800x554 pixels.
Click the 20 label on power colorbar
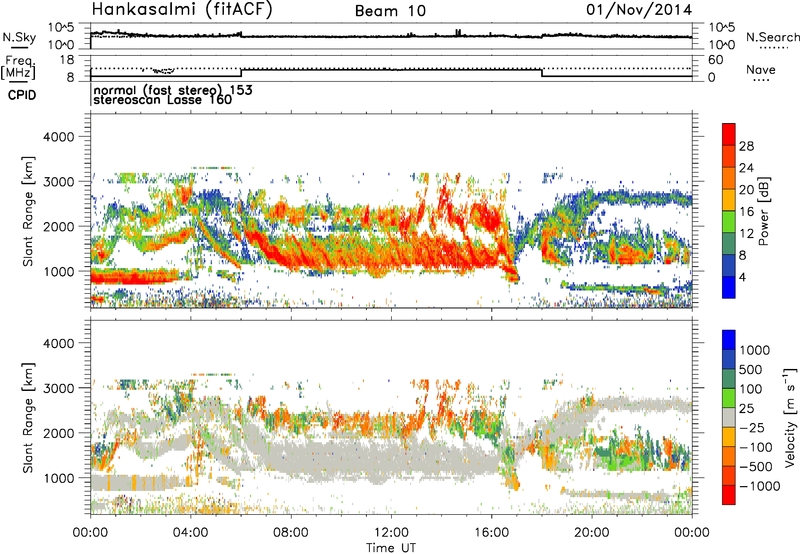click(x=746, y=190)
